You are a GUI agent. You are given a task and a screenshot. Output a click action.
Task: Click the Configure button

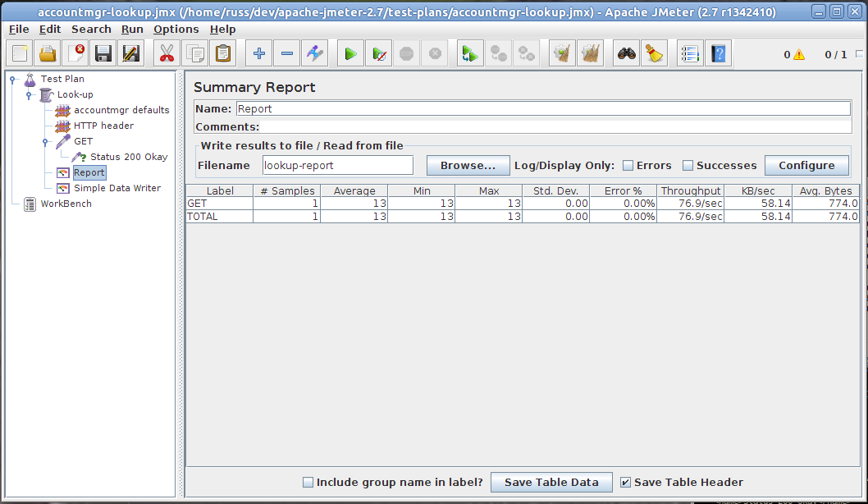(806, 165)
